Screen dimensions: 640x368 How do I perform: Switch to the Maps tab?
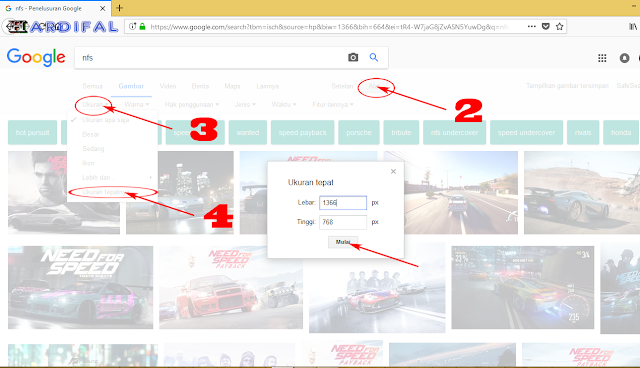232,86
